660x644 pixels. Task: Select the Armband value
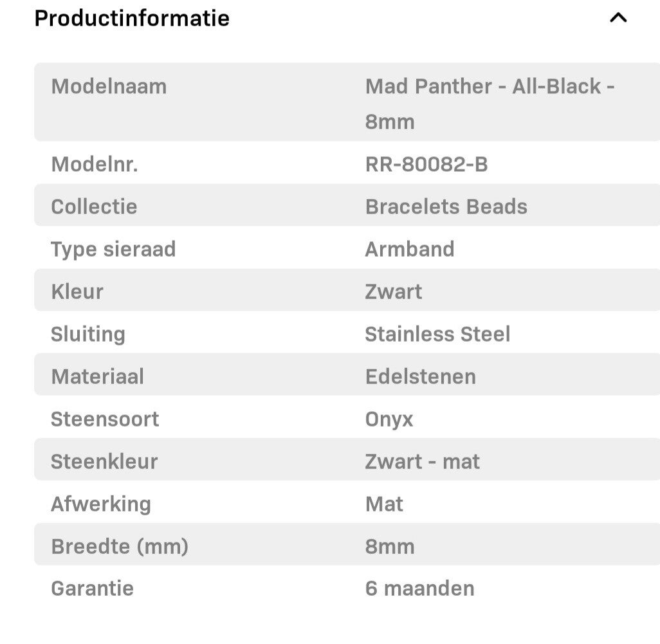coord(410,249)
